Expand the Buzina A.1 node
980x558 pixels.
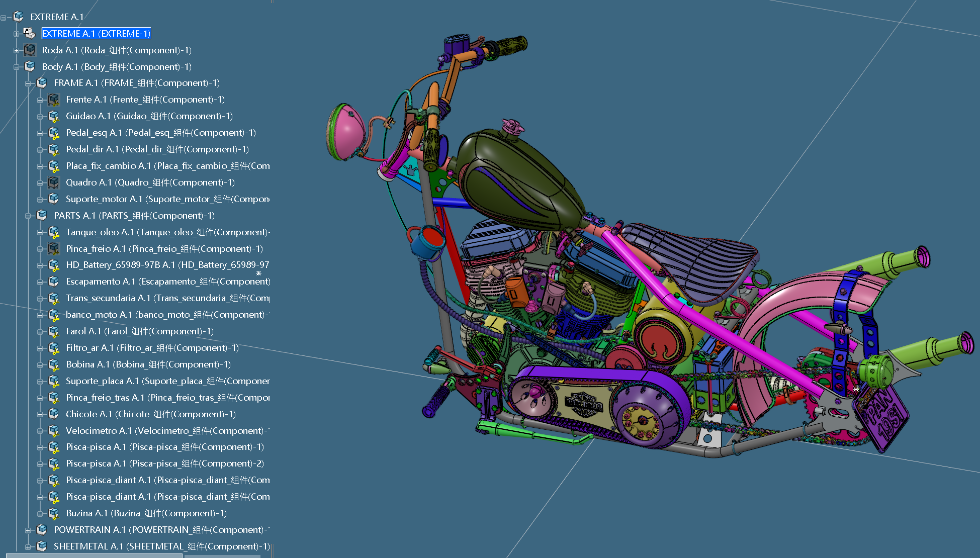coord(40,514)
